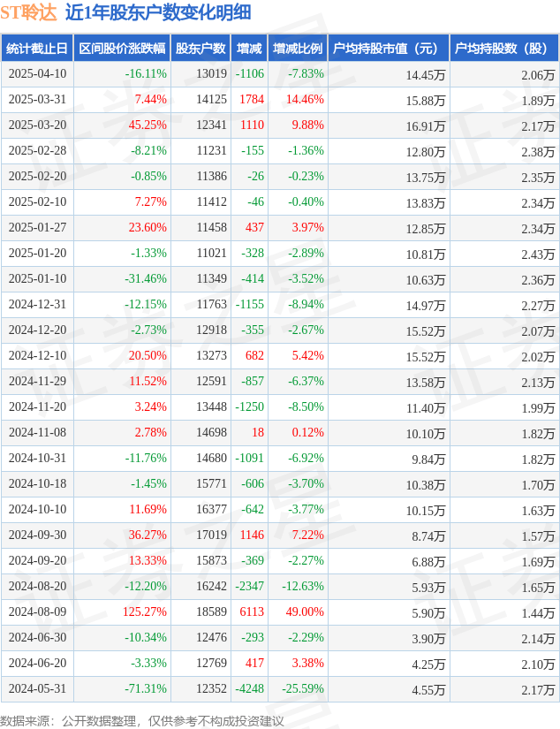Image resolution: width=560 pixels, height=729 pixels.
Task: Click the date cell 2025-02-28
Action: click(x=38, y=150)
